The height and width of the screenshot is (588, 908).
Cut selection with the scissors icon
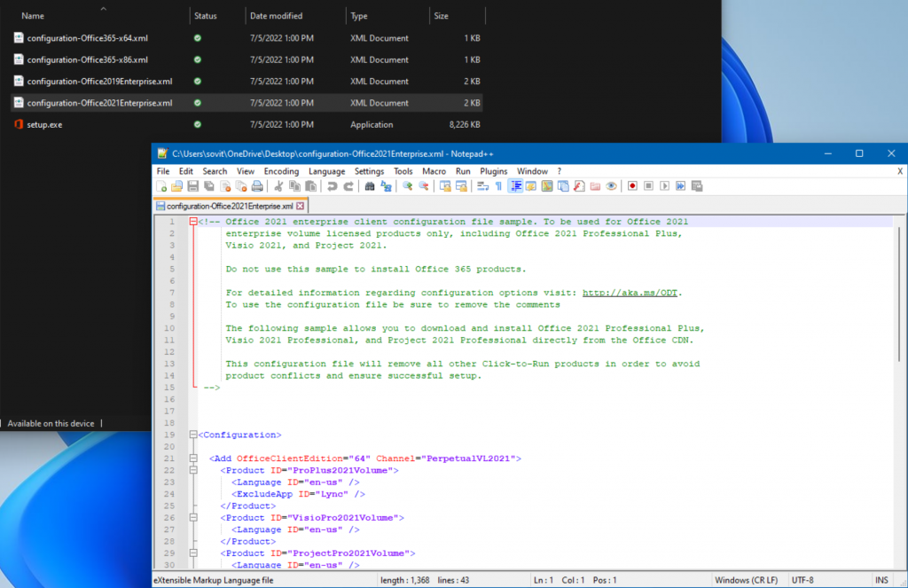coord(278,186)
